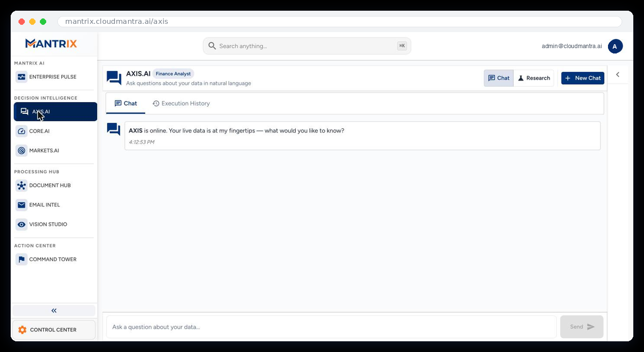
Task: Click the Search anything box
Action: pyautogui.click(x=307, y=46)
